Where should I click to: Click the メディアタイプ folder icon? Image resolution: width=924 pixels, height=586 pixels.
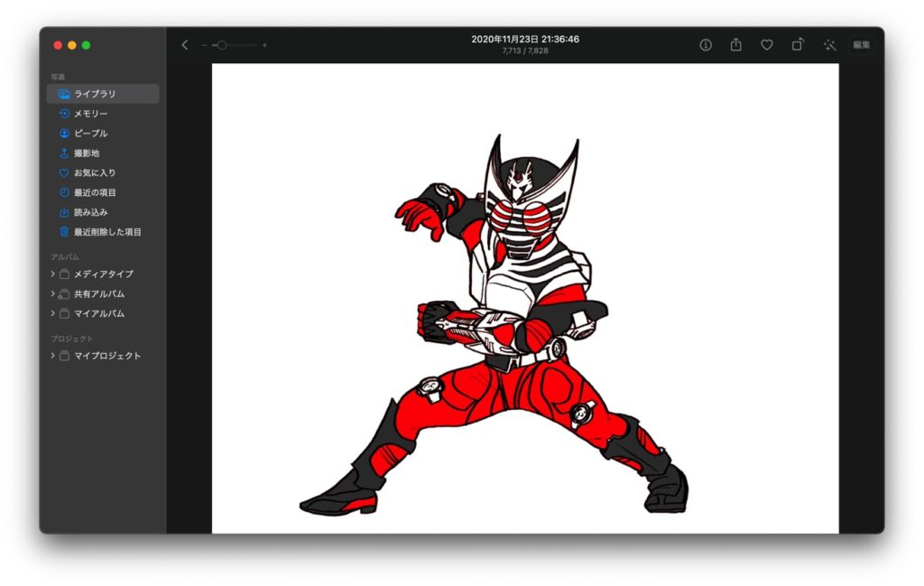click(64, 274)
